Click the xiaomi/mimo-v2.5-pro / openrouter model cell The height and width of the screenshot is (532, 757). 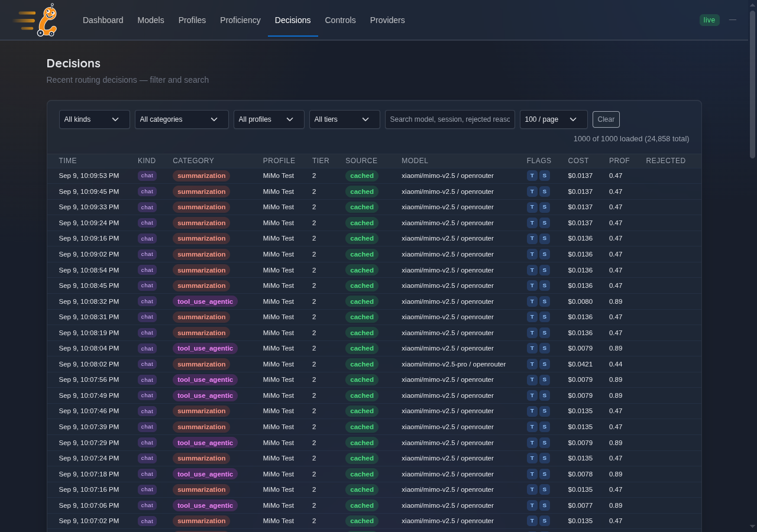point(454,364)
